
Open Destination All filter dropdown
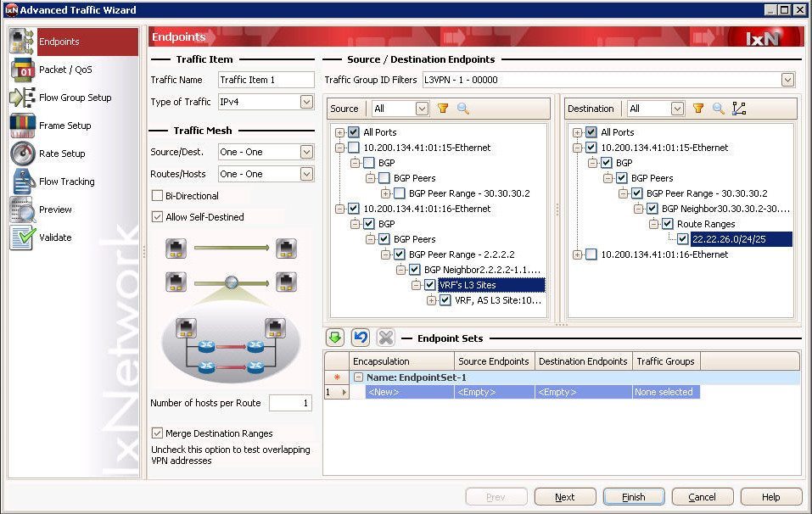tap(677, 109)
